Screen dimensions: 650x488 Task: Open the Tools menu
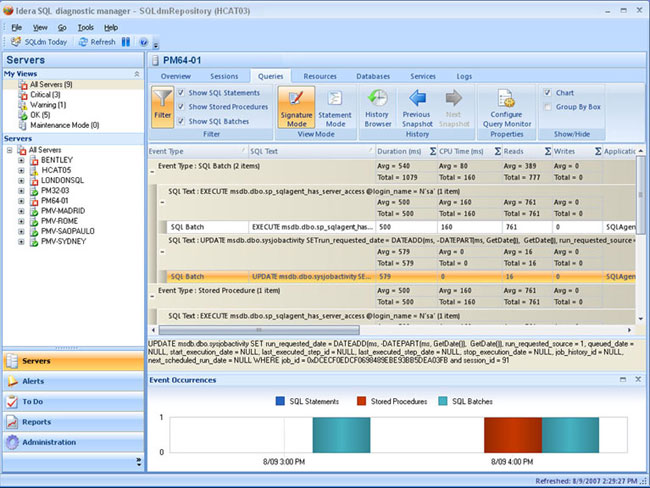click(x=85, y=27)
